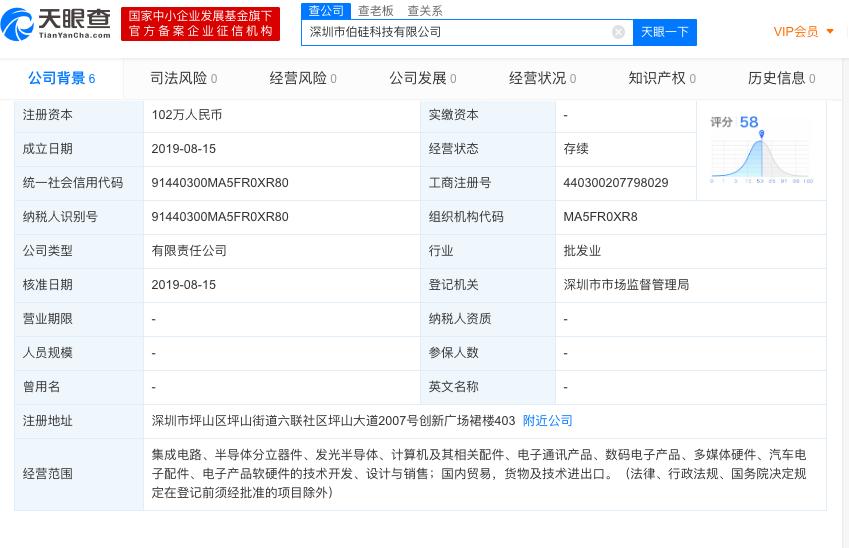Select the 公司背景 tab
Viewport: 849px width, 548px height.
(62, 78)
